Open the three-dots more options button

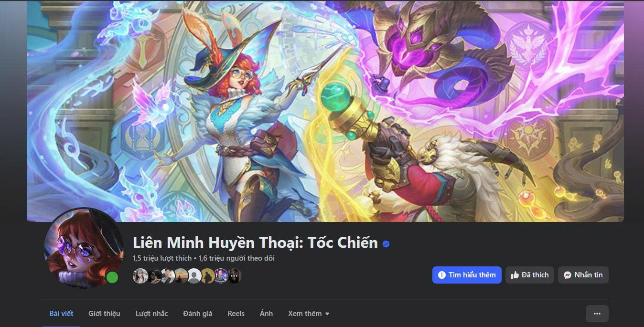[597, 314]
